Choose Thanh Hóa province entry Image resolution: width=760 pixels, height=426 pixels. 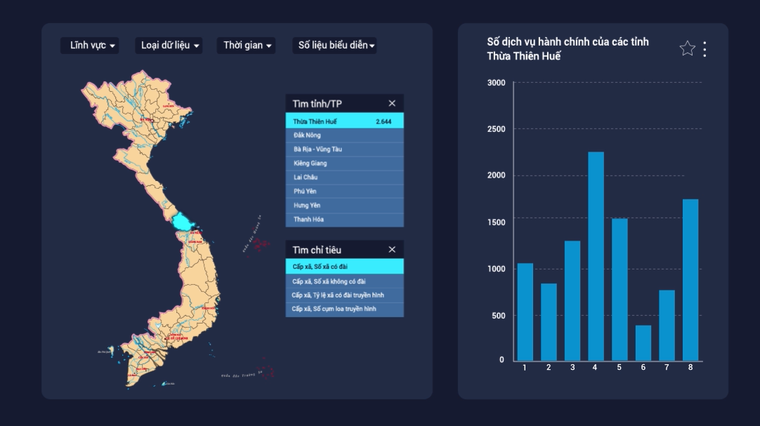344,218
